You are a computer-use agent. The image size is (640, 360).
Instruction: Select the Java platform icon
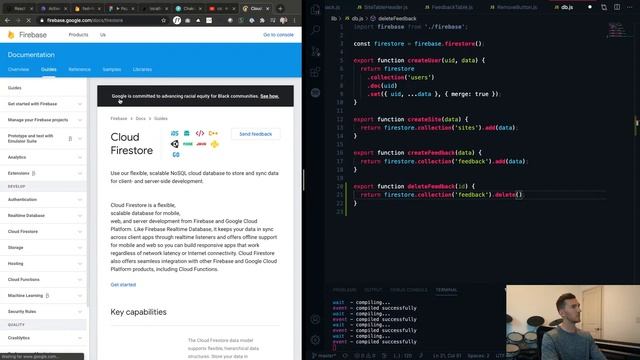(x=201, y=144)
